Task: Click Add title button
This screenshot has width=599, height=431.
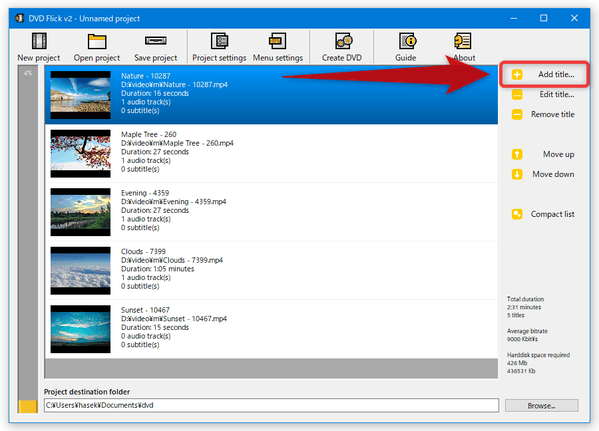Action: (x=543, y=74)
